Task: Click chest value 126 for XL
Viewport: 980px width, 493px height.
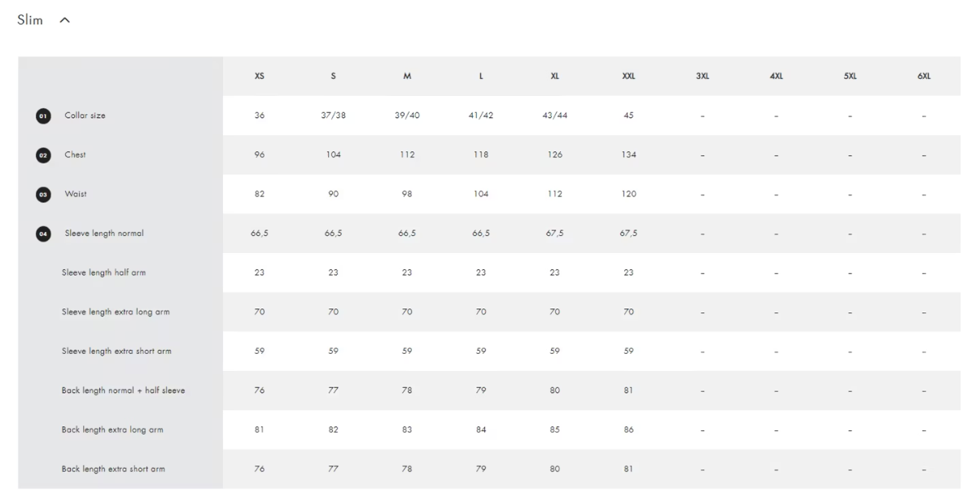Action: [x=555, y=155]
